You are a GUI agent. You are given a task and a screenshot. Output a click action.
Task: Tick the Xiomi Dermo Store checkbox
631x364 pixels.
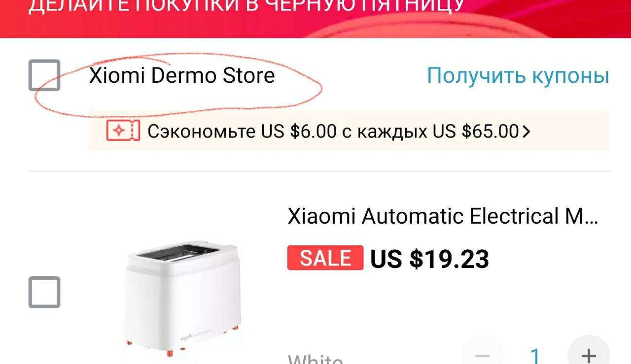[44, 75]
